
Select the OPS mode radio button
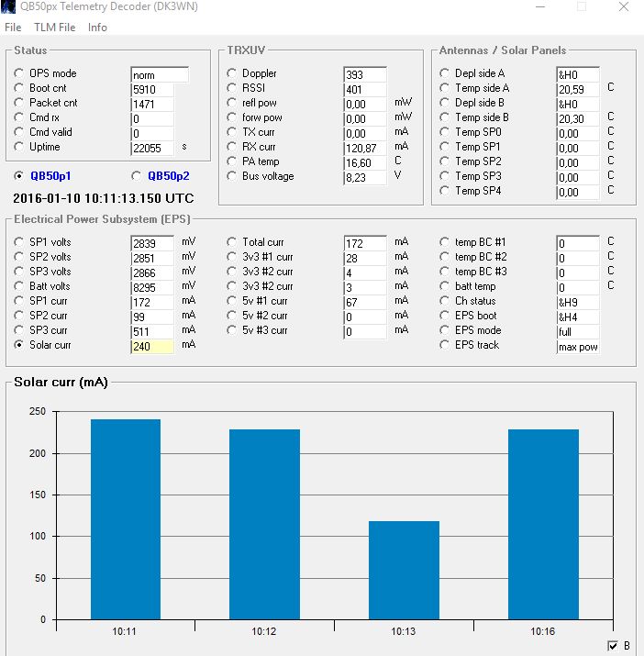pyautogui.click(x=18, y=73)
